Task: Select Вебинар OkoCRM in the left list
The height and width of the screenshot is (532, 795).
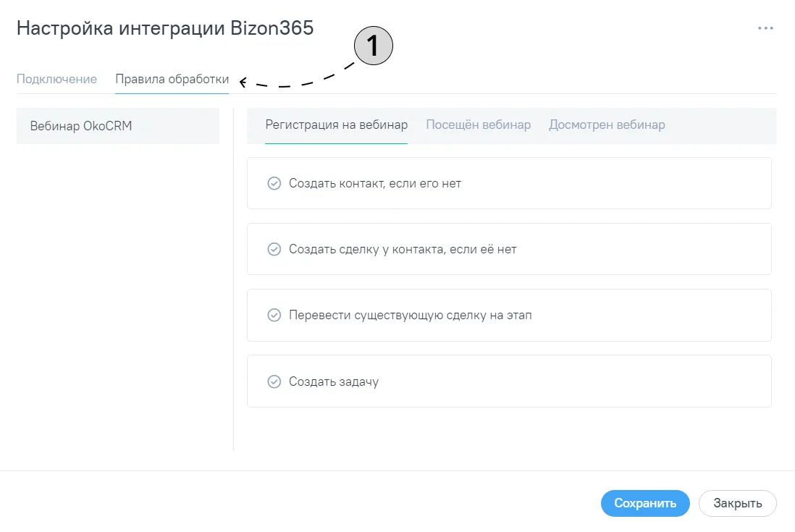Action: (117, 126)
